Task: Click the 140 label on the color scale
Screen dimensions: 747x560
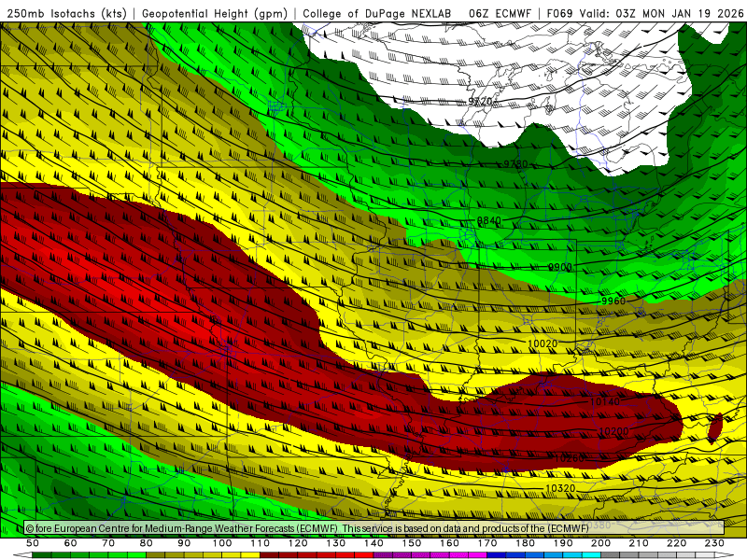Action: [x=374, y=543]
